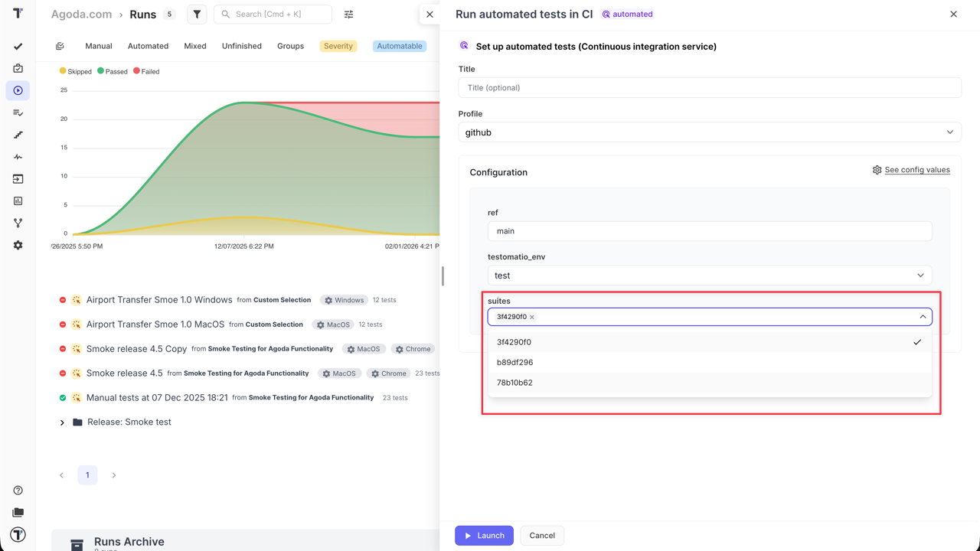The height and width of the screenshot is (551, 980).
Task: Click the filter funnel icon next to Runs
Action: (195, 14)
